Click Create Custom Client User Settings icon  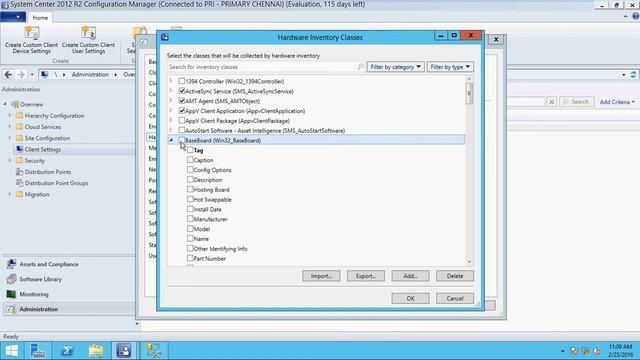click(x=88, y=33)
